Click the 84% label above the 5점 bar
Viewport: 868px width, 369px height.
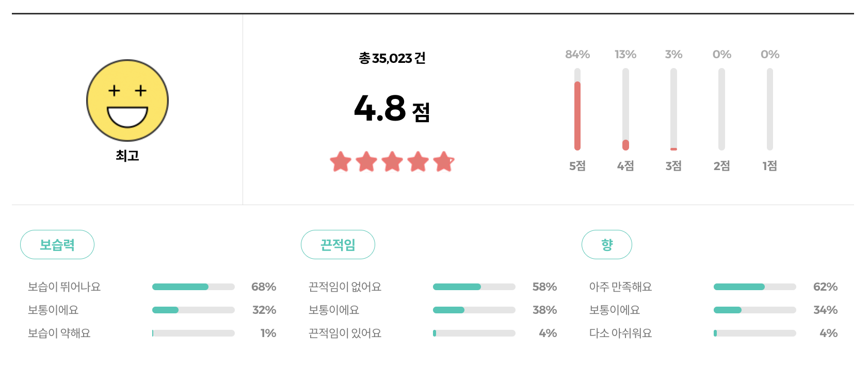[577, 54]
